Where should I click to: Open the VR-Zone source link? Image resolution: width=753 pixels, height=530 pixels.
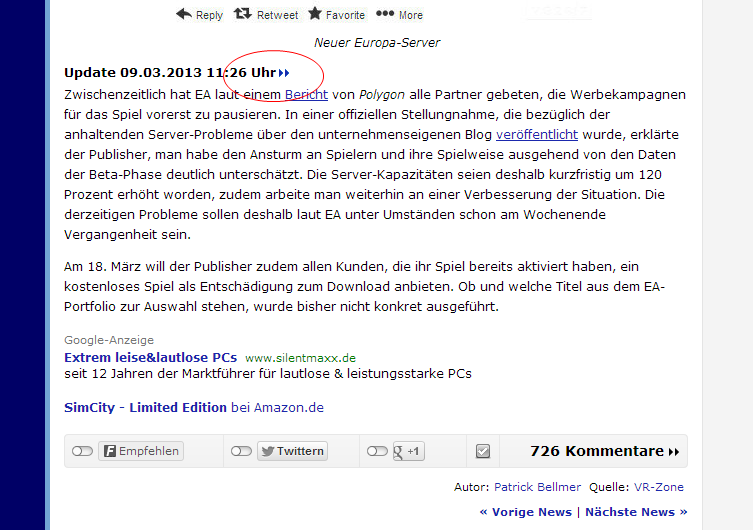[659, 487]
